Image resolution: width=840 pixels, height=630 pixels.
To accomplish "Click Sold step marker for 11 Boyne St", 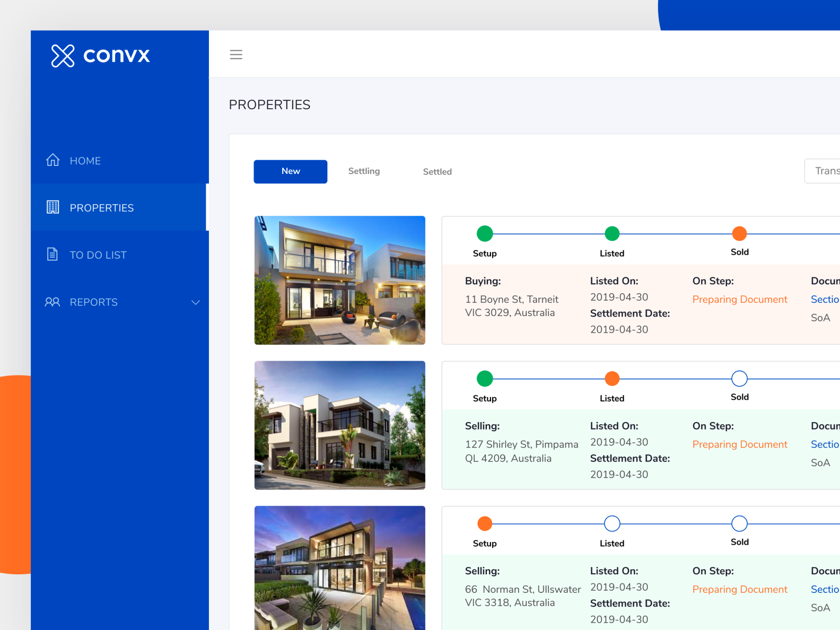I will tap(739, 233).
